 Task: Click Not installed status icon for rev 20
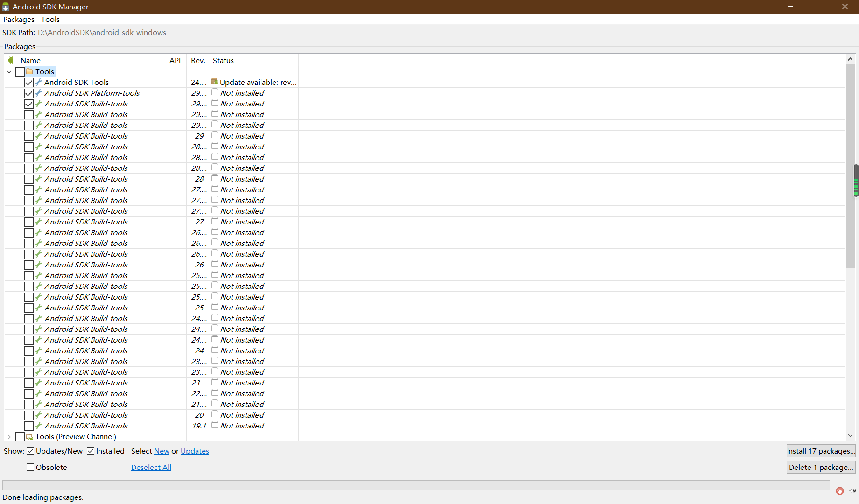215,414
